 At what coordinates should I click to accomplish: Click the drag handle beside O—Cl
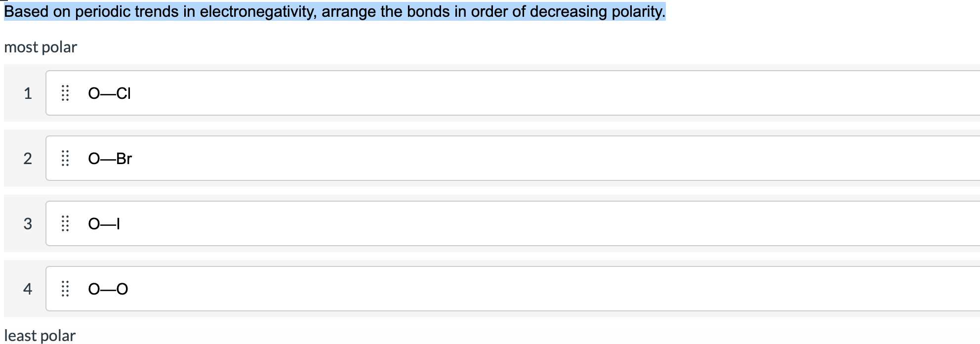click(x=66, y=93)
